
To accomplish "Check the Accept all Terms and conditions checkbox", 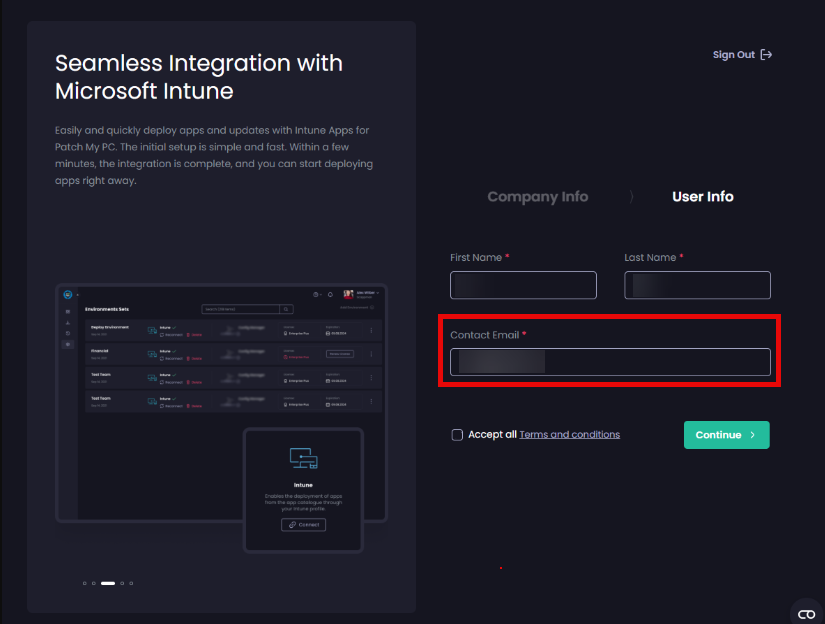I will (457, 435).
